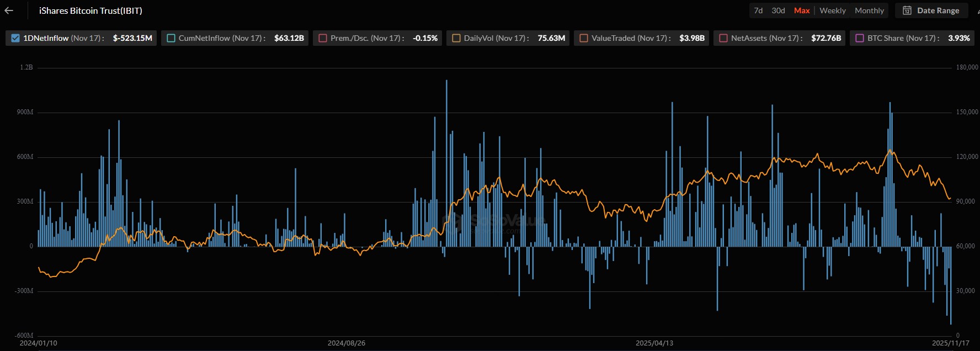Click the iShares Bitcoin Trust(IBIT) title

(90, 10)
